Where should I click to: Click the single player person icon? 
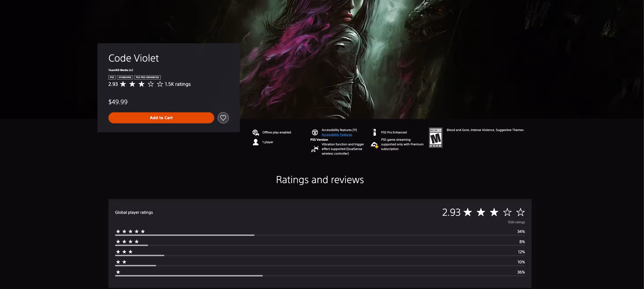click(x=255, y=142)
